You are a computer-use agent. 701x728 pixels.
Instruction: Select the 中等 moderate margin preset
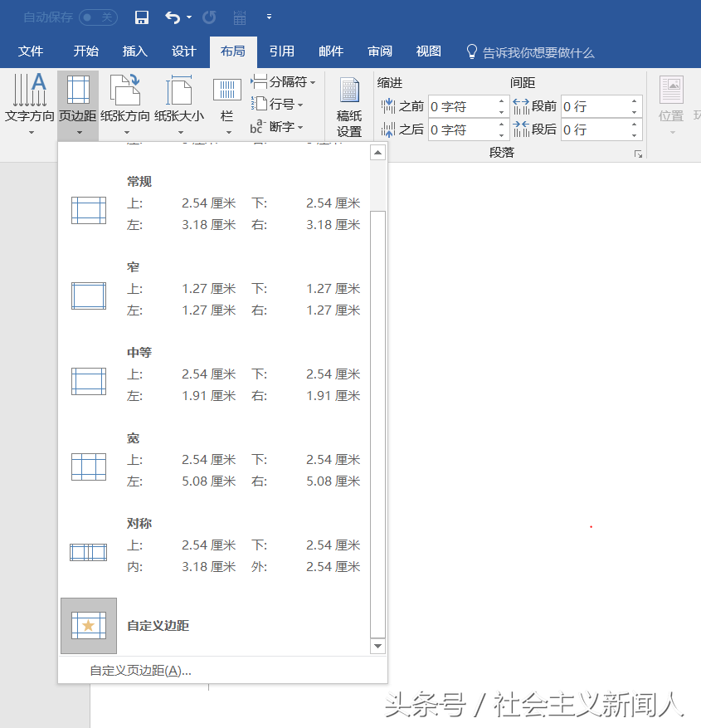click(x=214, y=374)
